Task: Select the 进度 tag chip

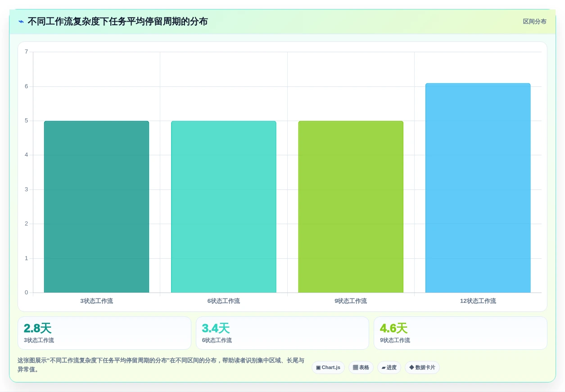Action: (x=389, y=368)
